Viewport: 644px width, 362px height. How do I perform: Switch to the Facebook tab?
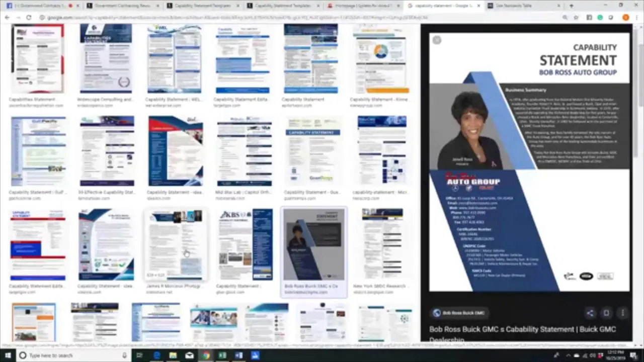(41, 6)
